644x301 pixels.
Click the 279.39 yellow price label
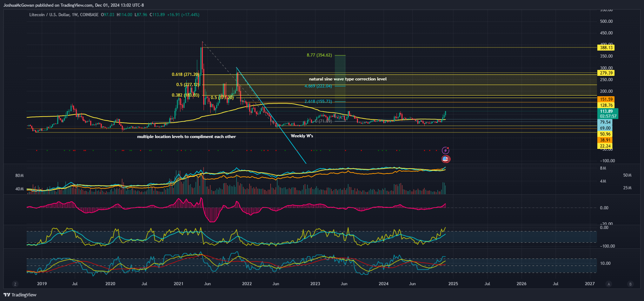pyautogui.click(x=606, y=73)
